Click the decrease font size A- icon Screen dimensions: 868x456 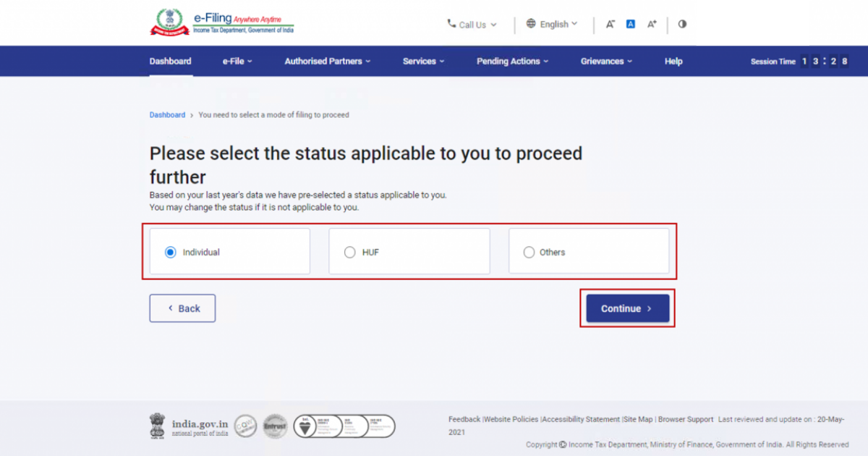[610, 24]
